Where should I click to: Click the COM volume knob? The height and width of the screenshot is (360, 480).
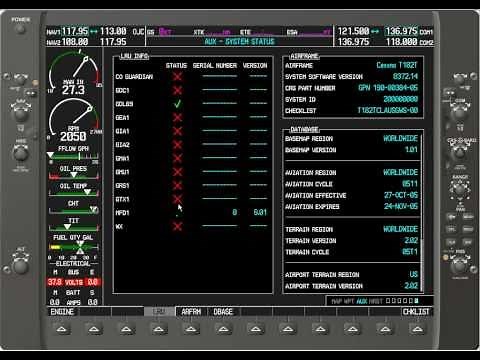[460, 80]
